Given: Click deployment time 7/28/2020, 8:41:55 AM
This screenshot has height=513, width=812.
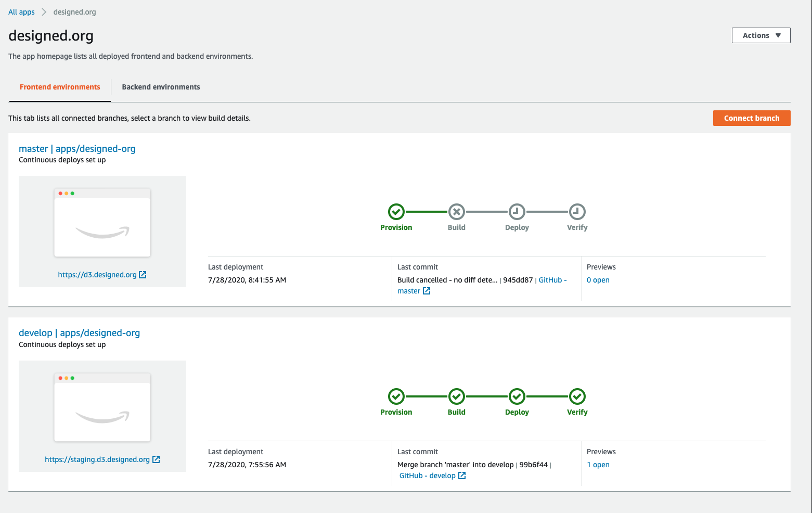Looking at the screenshot, I should coord(247,280).
